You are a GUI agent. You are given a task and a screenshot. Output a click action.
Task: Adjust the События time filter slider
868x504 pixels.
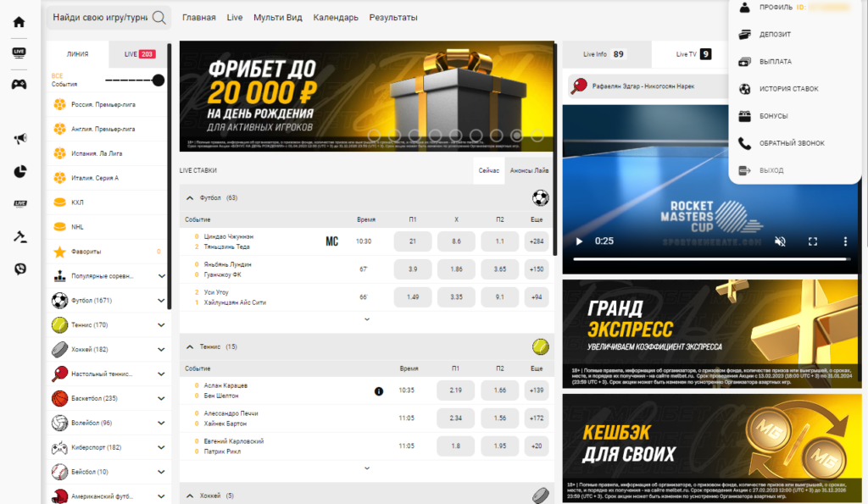(x=159, y=80)
